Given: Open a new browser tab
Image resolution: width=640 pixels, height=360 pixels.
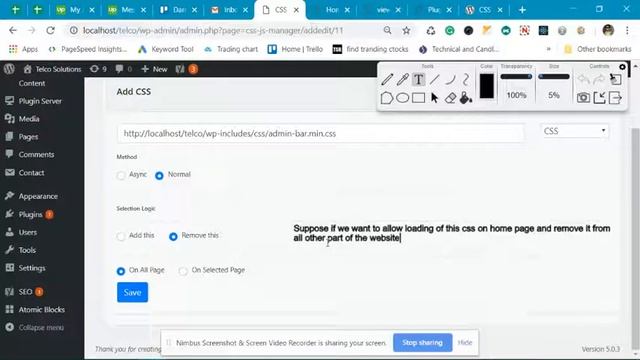Looking at the screenshot, I should click(522, 10).
